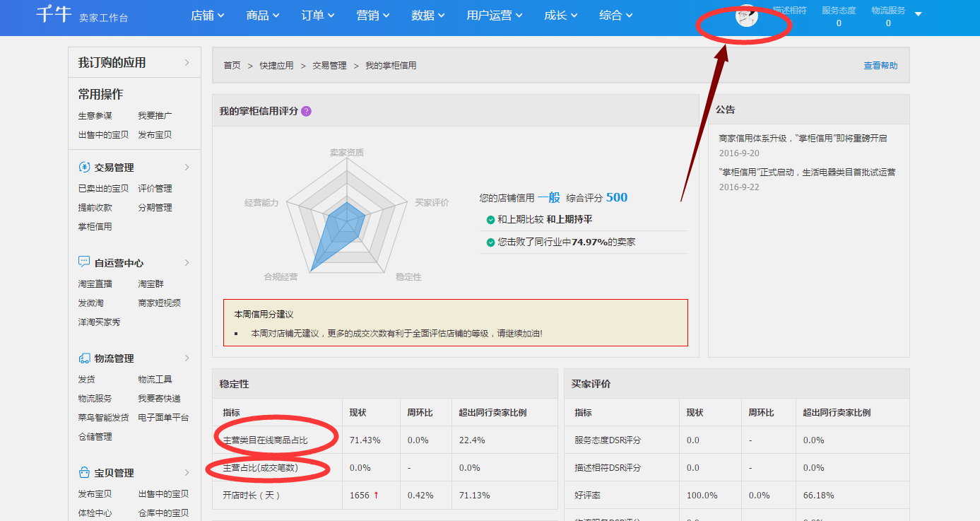The height and width of the screenshot is (521, 980).
Task: Click the radar chart of credit score
Action: (x=346, y=216)
